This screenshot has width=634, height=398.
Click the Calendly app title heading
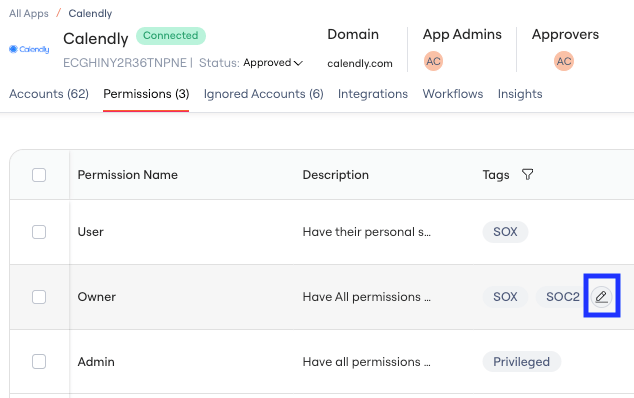tap(95, 38)
